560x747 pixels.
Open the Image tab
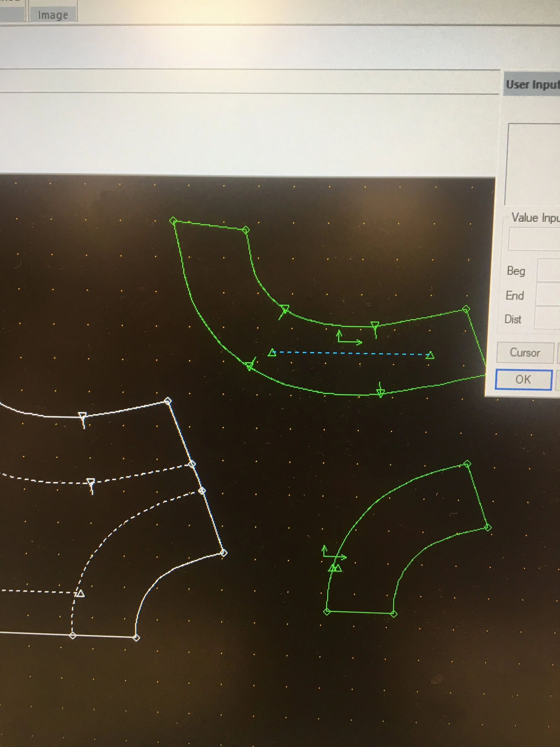coord(53,15)
